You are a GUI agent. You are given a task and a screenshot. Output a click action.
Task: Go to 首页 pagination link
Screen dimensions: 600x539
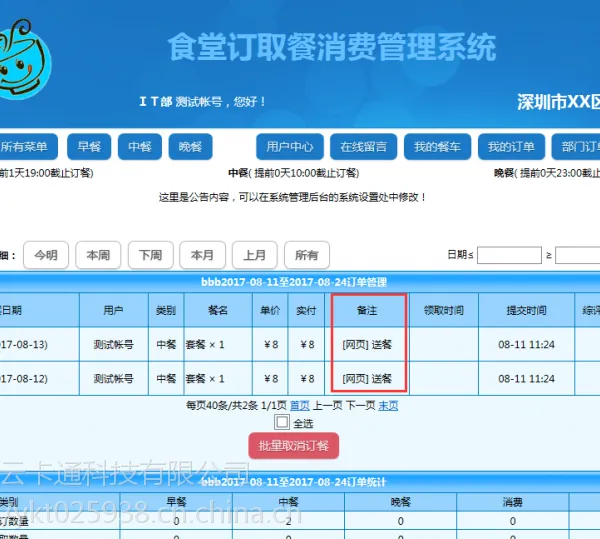click(300, 405)
